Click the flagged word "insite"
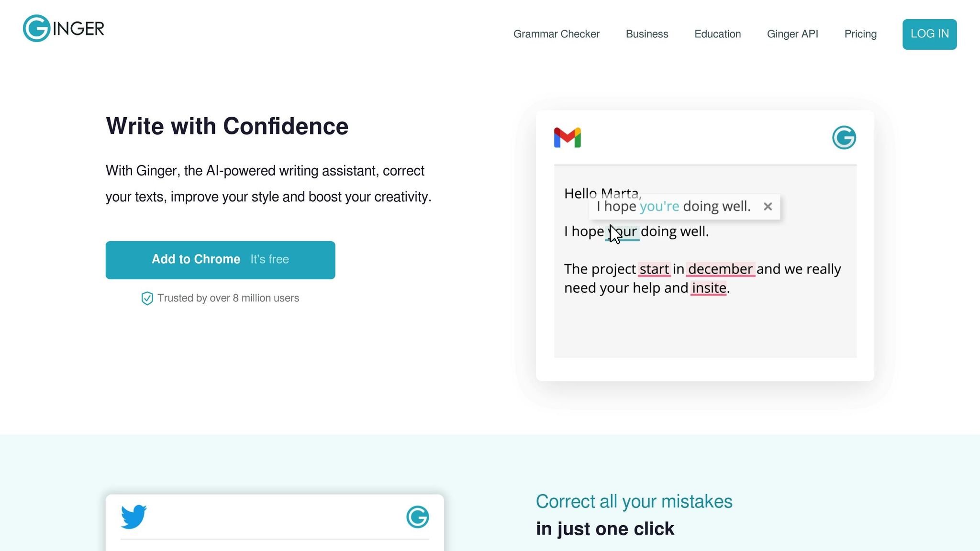980x551 pixels. coord(709,288)
